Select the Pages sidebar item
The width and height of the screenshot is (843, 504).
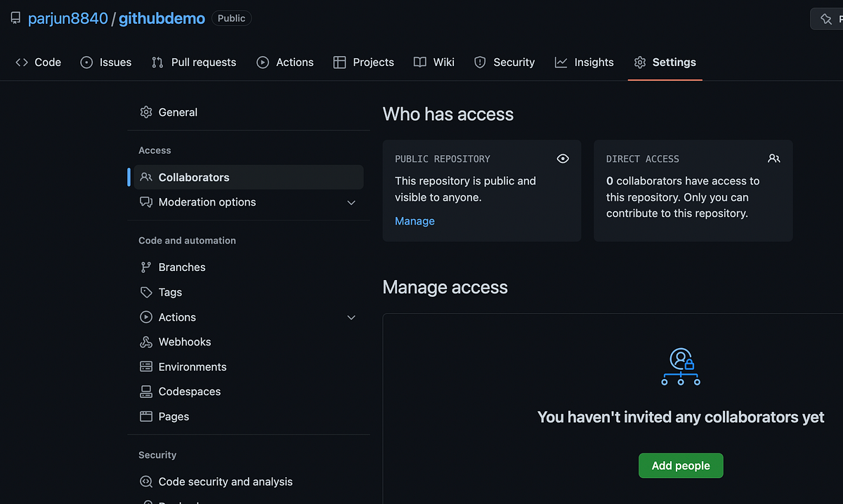173,416
